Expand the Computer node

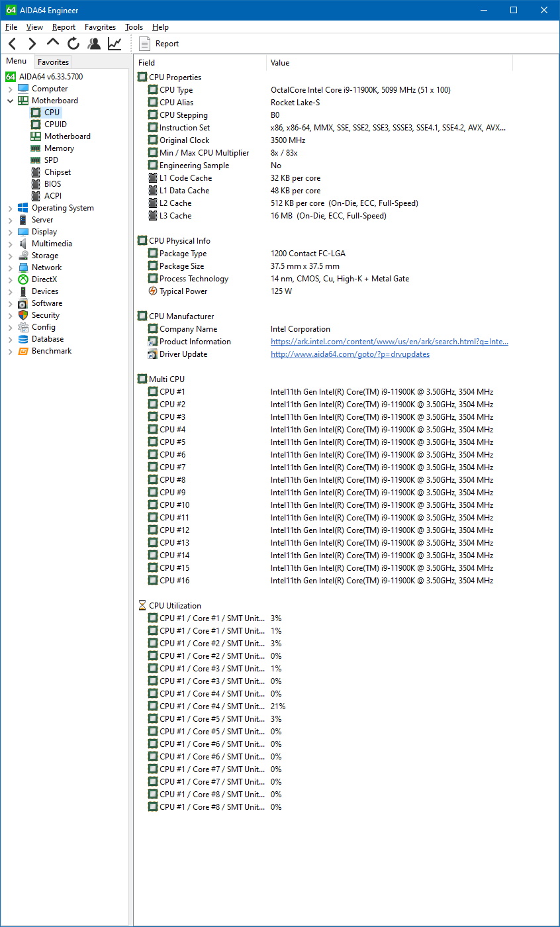[10, 89]
